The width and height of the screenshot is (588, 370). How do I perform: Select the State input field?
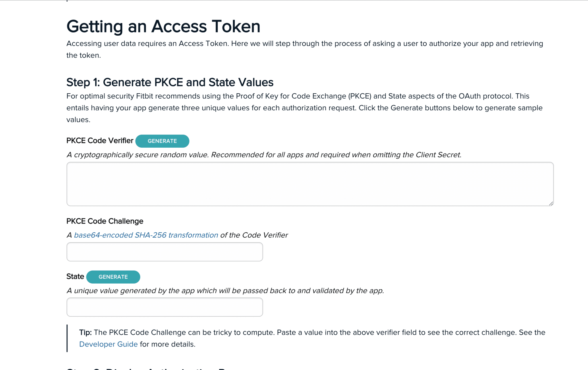click(165, 307)
